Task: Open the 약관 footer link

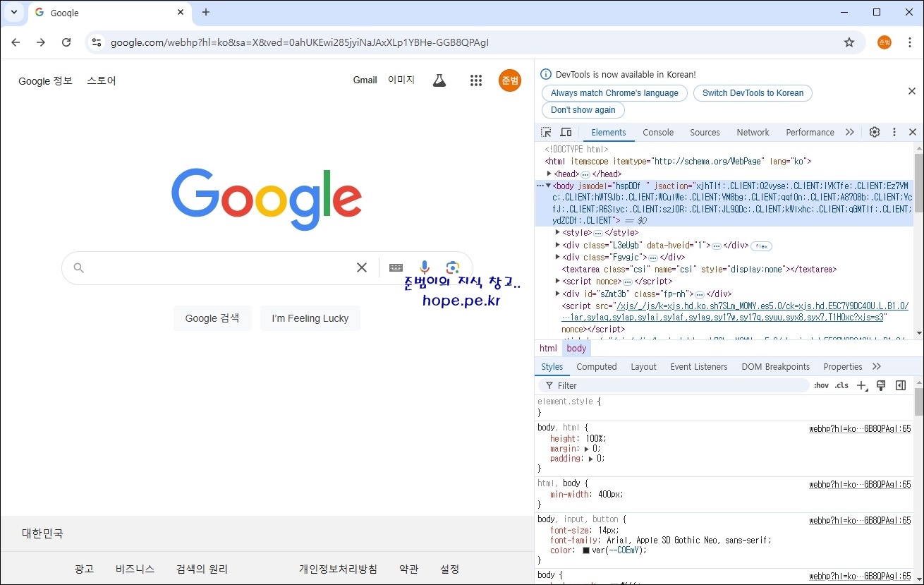Action: (x=408, y=569)
